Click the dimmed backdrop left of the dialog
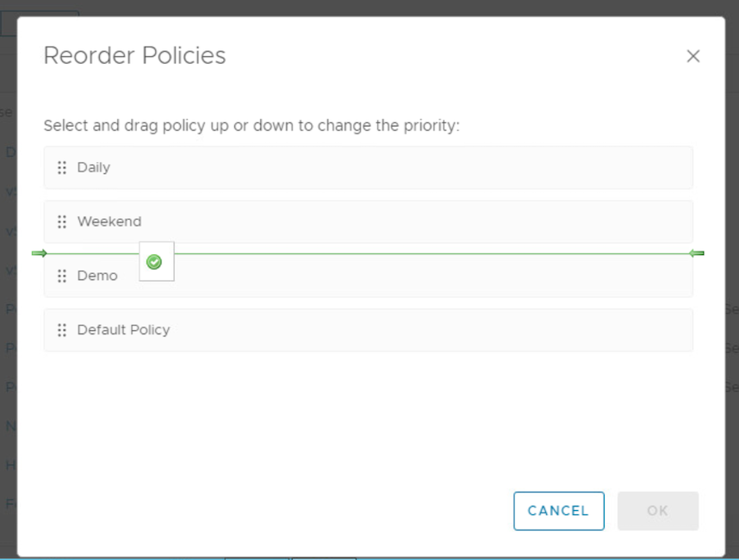Image resolution: width=739 pixels, height=560 pixels. (8, 283)
